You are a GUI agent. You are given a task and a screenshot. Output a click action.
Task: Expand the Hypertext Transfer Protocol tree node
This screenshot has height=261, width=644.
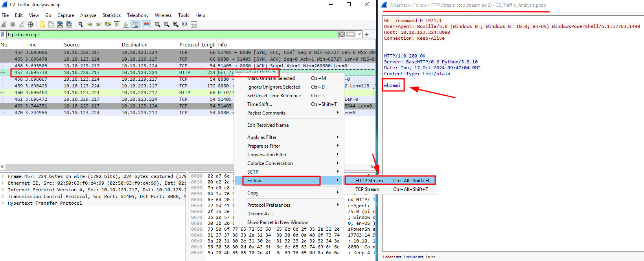coord(3,203)
